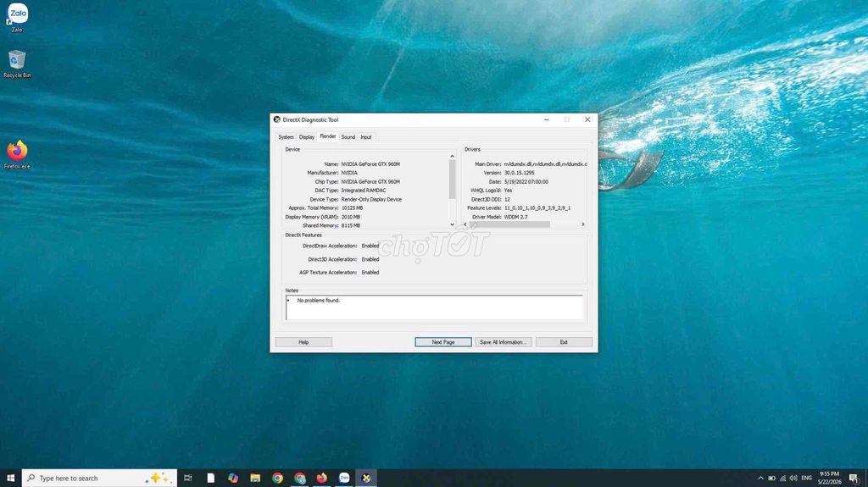Image resolution: width=868 pixels, height=487 pixels.
Task: Switch to the Input tab
Action: tap(366, 137)
